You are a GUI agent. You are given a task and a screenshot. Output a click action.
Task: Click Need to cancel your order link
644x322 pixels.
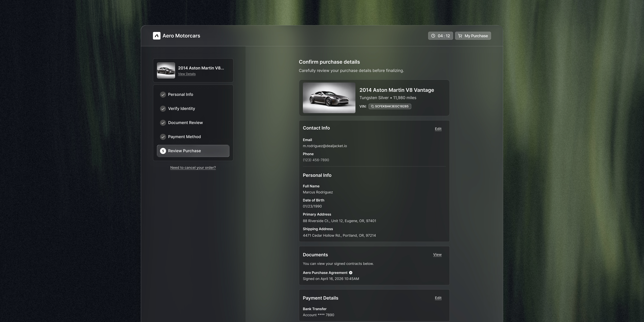[x=193, y=168]
